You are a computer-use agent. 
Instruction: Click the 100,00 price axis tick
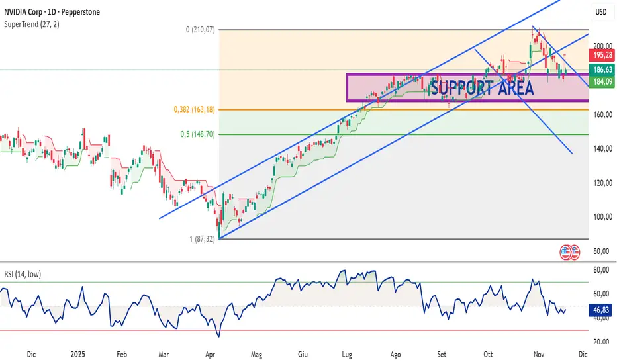click(x=602, y=217)
